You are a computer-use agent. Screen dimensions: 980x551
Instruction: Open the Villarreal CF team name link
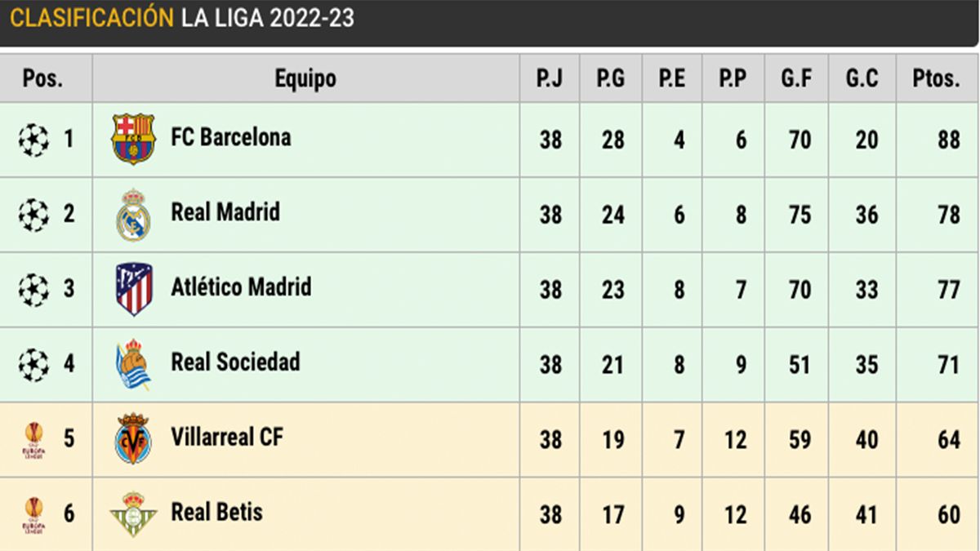pos(227,438)
